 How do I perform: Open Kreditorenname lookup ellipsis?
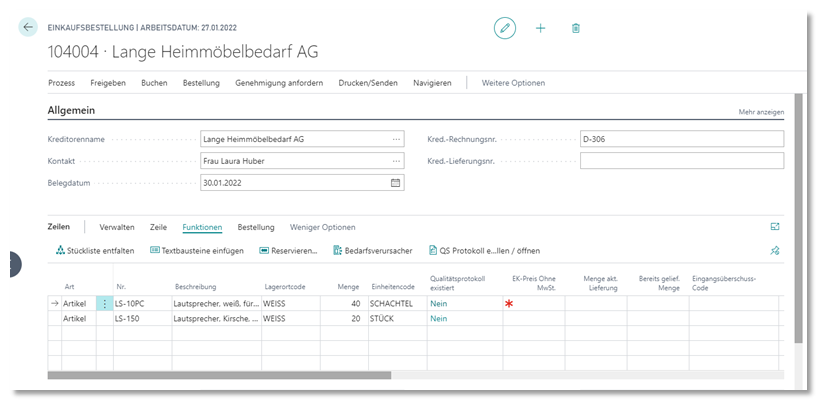[x=396, y=139]
